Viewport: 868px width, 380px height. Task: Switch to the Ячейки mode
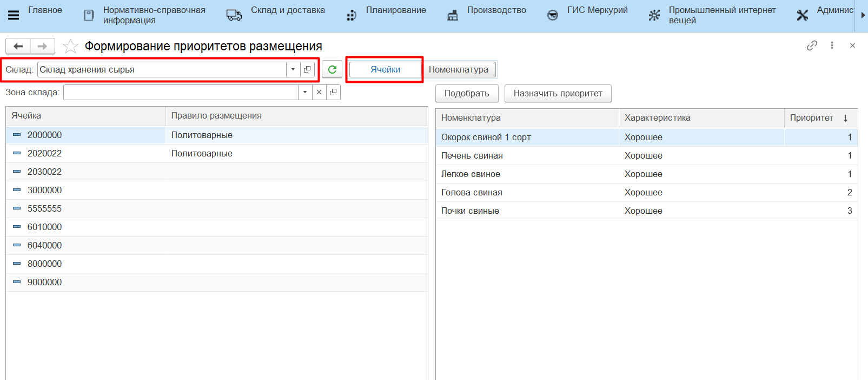385,69
